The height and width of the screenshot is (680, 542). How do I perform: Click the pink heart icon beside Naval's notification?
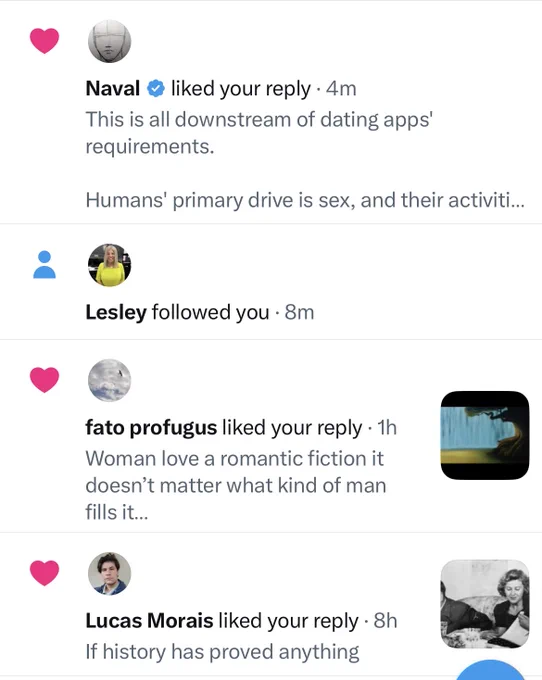point(44,41)
